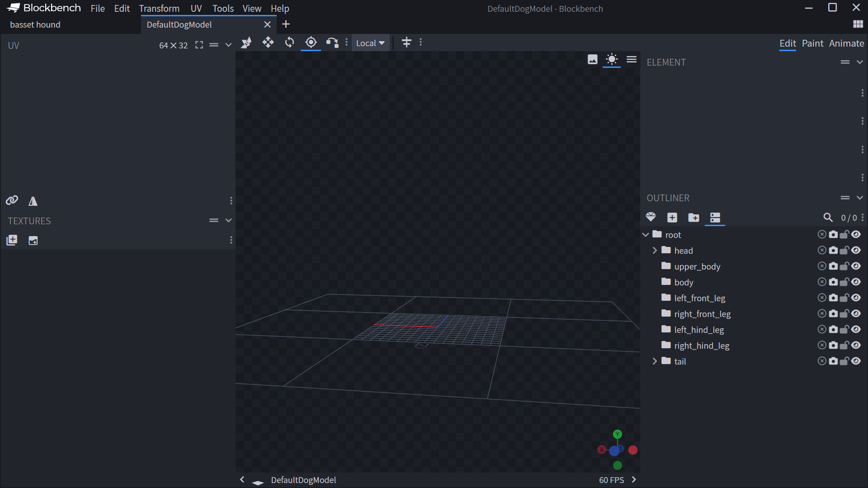
Task: Expand the head group in outliner
Action: [655, 250]
